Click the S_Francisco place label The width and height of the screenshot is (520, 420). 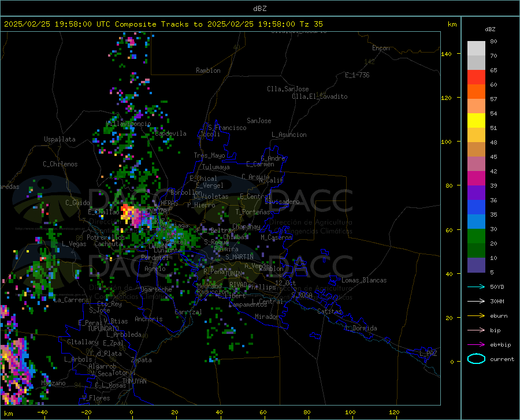point(227,128)
